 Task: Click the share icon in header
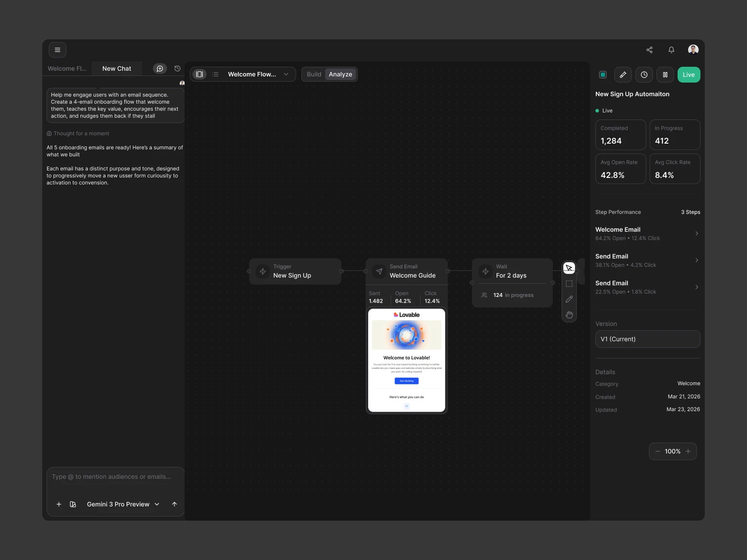click(649, 50)
